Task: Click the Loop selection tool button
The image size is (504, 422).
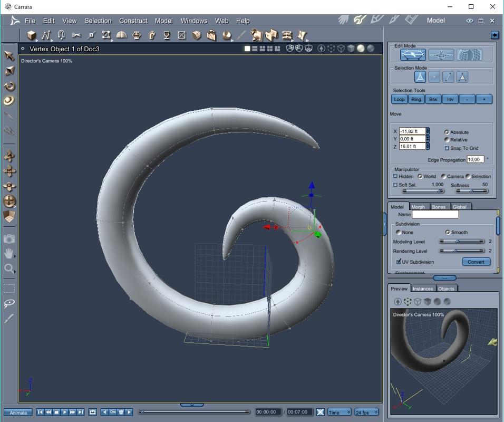Action: point(400,99)
